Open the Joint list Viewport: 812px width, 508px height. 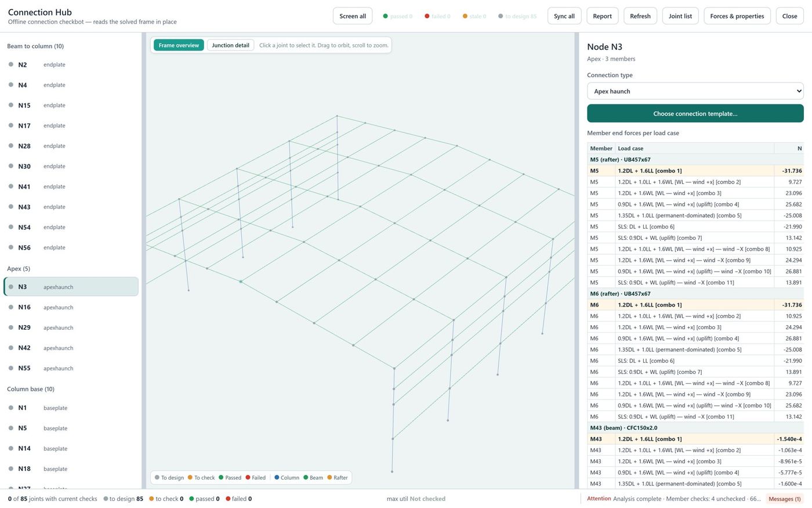[680, 16]
